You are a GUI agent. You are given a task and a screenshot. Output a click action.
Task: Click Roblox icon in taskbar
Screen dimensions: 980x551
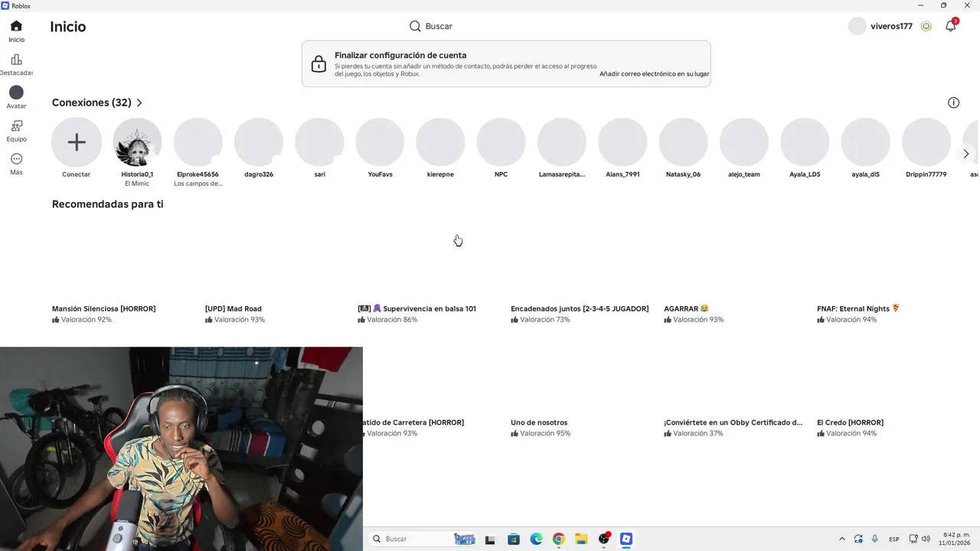[x=626, y=539]
